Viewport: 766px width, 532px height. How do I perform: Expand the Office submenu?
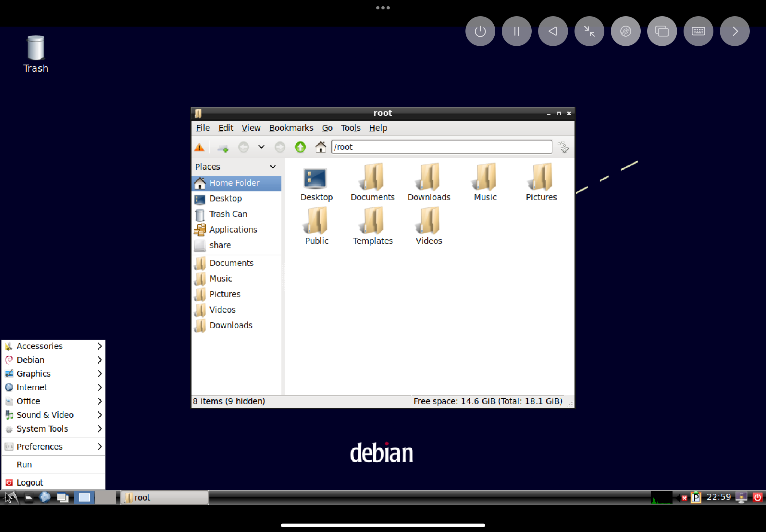53,401
